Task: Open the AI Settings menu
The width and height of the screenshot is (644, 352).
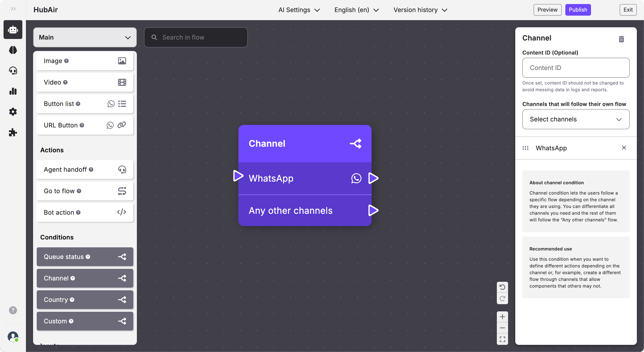Action: tap(299, 10)
